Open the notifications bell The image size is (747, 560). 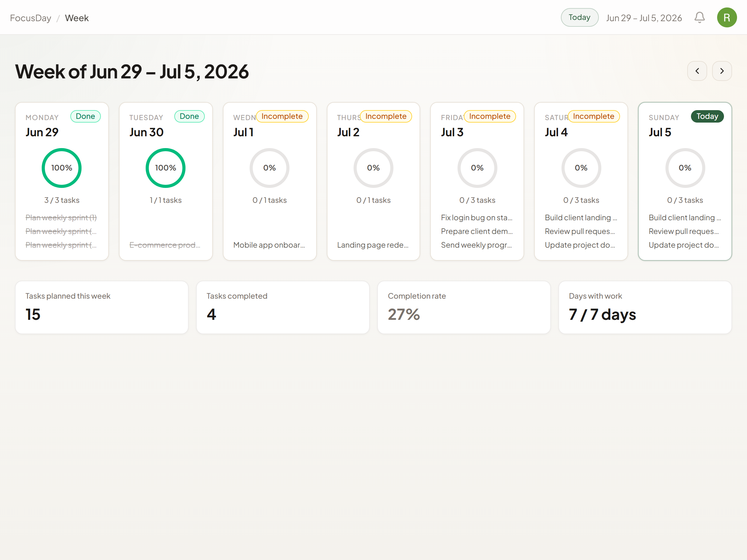coord(699,17)
